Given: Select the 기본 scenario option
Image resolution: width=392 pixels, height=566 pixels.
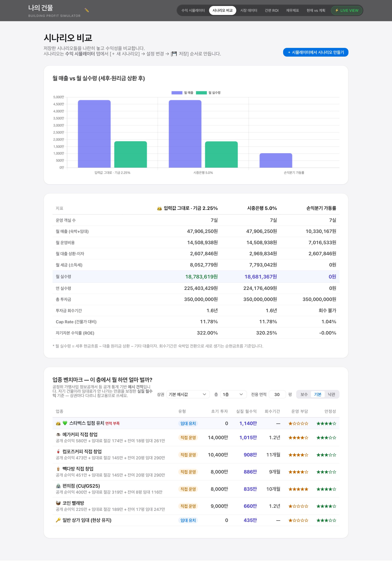Looking at the screenshot, I should point(318,394).
